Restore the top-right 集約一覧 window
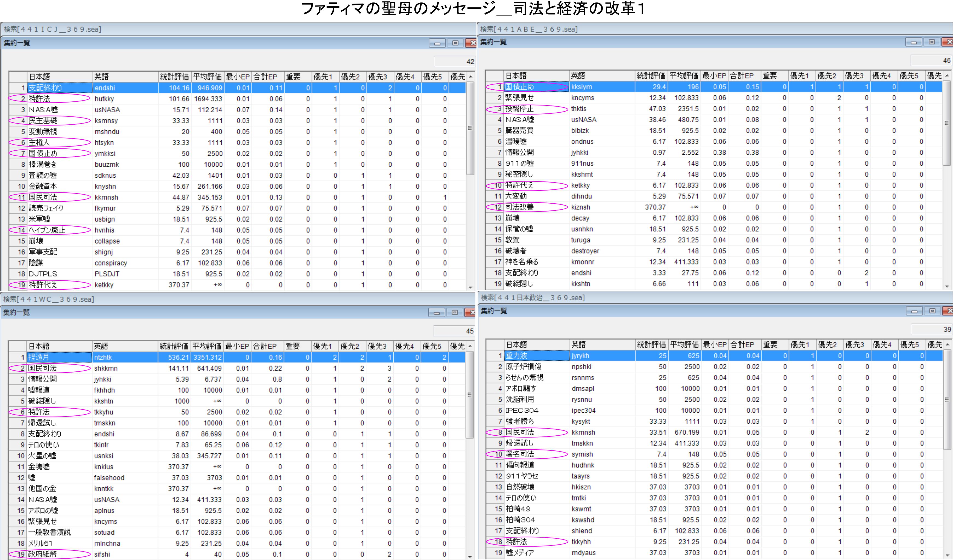Image resolution: width=953 pixels, height=560 pixels. (x=932, y=42)
